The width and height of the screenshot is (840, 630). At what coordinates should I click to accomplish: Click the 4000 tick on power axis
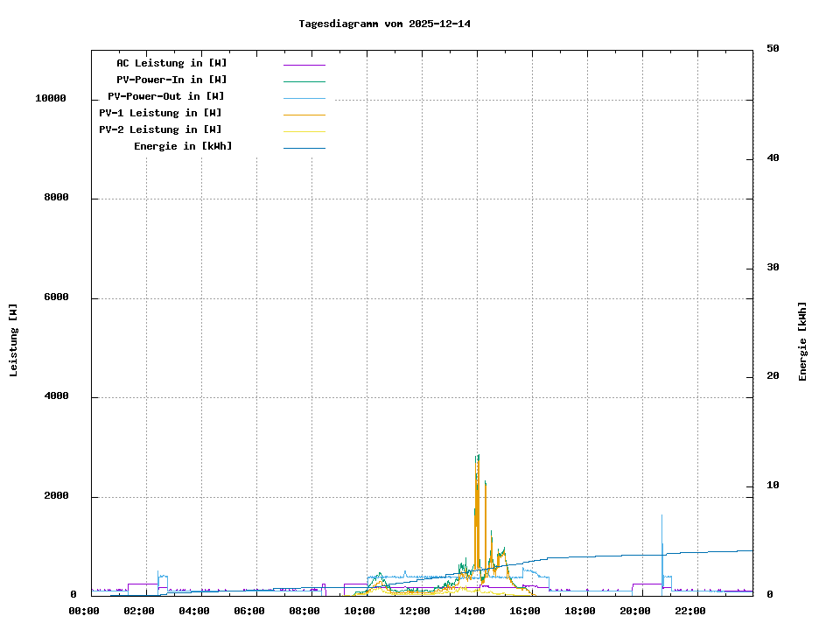(57, 397)
